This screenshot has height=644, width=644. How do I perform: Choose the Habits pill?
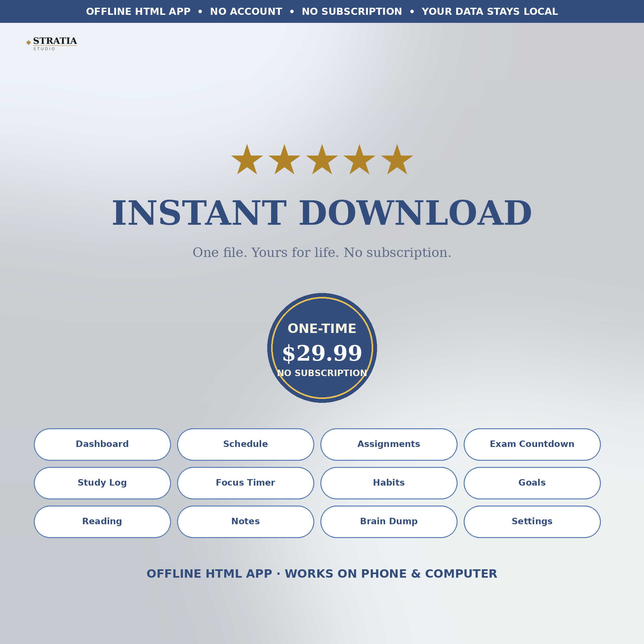pos(389,483)
